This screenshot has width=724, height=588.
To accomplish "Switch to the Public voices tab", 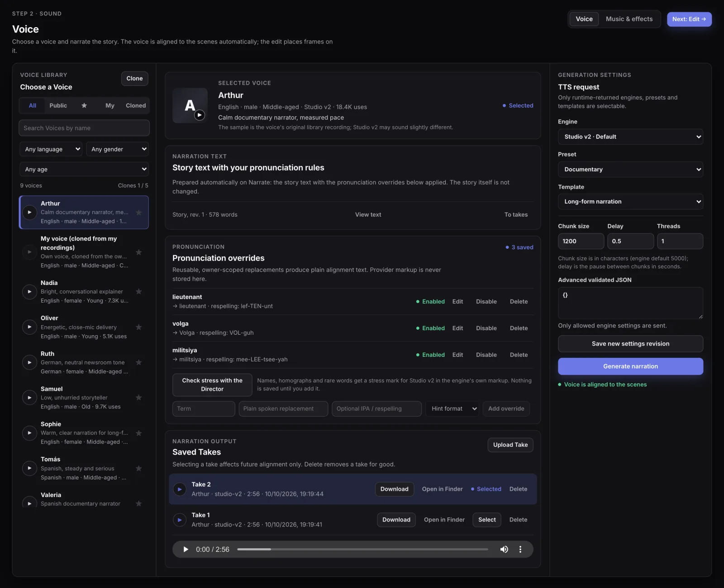I will point(58,105).
